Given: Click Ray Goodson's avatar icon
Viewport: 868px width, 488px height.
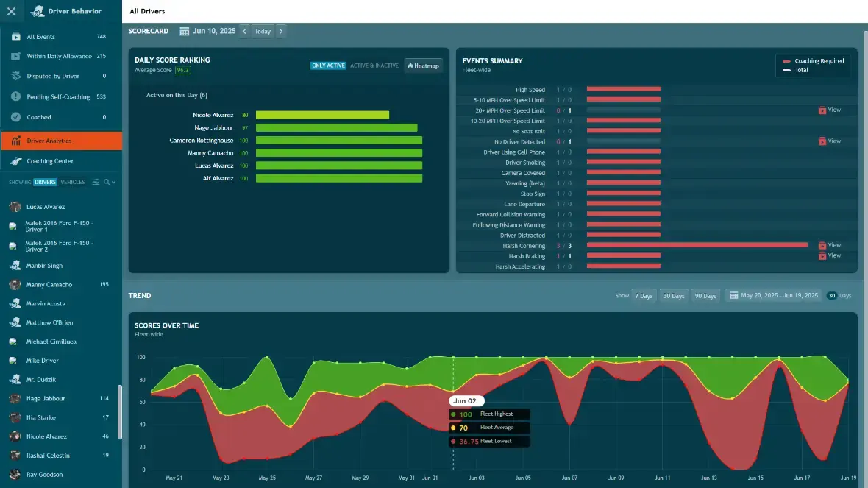Looking at the screenshot, I should 15,475.
